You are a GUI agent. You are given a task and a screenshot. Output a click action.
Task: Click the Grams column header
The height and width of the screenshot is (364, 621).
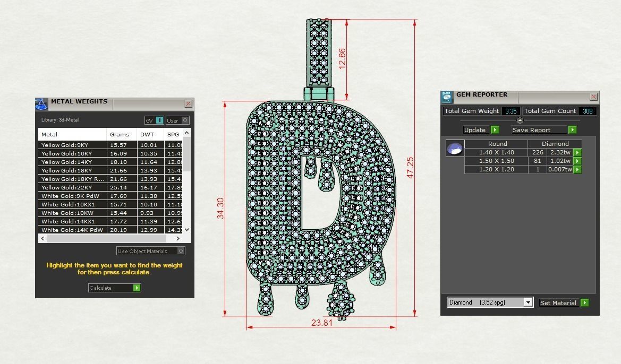click(122, 135)
